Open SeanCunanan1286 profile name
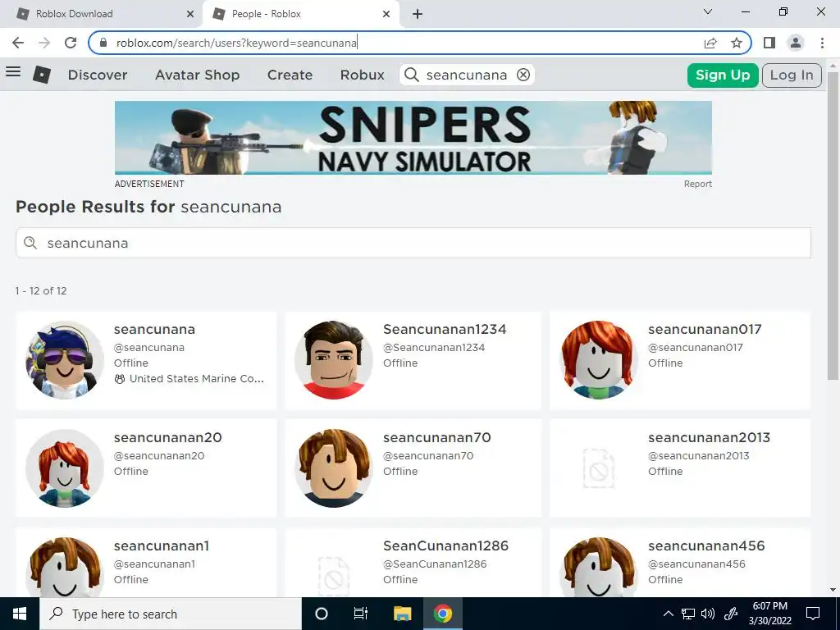Viewport: 840px width, 630px height. (x=445, y=546)
